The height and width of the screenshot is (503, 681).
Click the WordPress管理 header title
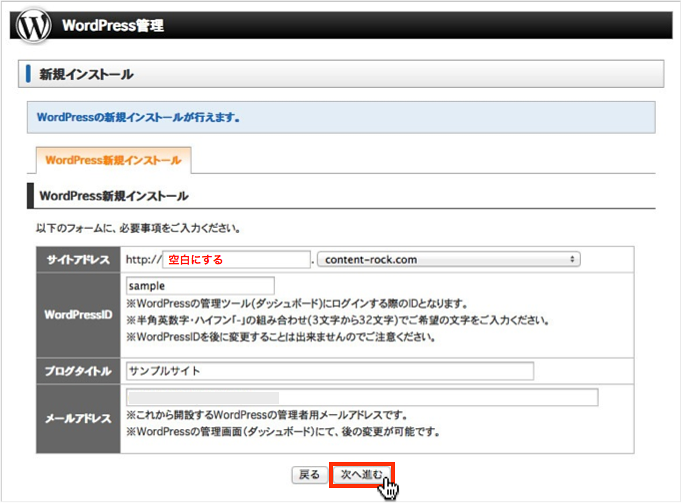click(113, 25)
